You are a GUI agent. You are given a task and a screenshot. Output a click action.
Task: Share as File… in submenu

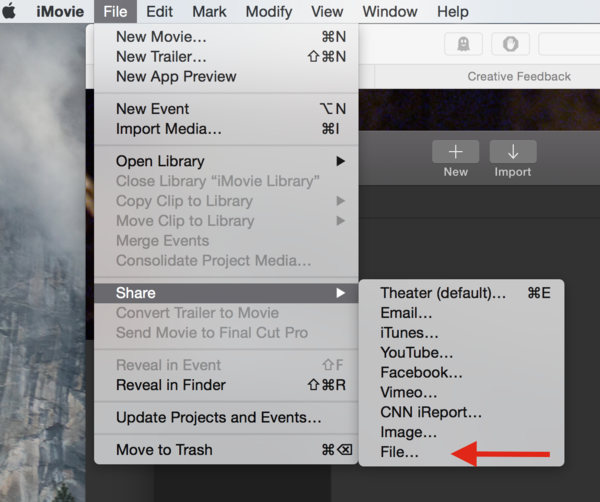click(461, 452)
